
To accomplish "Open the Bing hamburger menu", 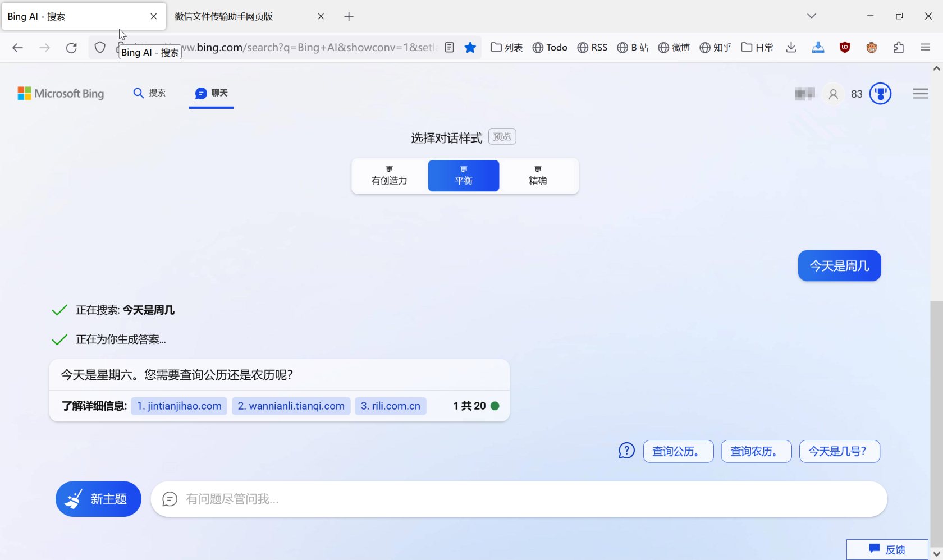I will click(920, 94).
